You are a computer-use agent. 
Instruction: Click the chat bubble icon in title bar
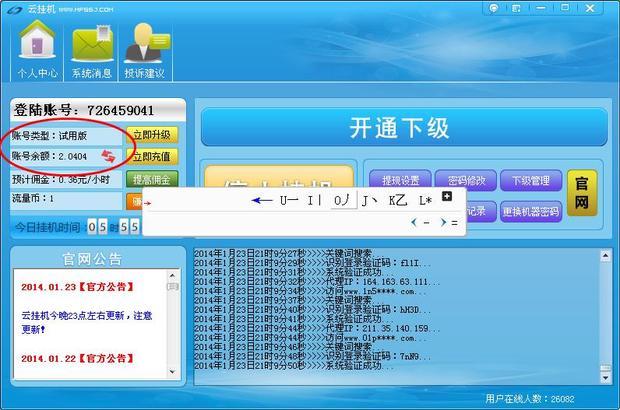(x=494, y=8)
